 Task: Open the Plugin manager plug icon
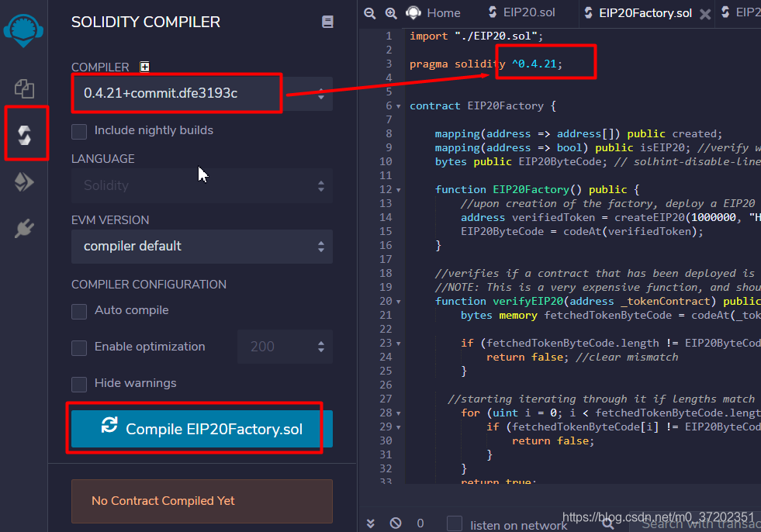click(24, 229)
